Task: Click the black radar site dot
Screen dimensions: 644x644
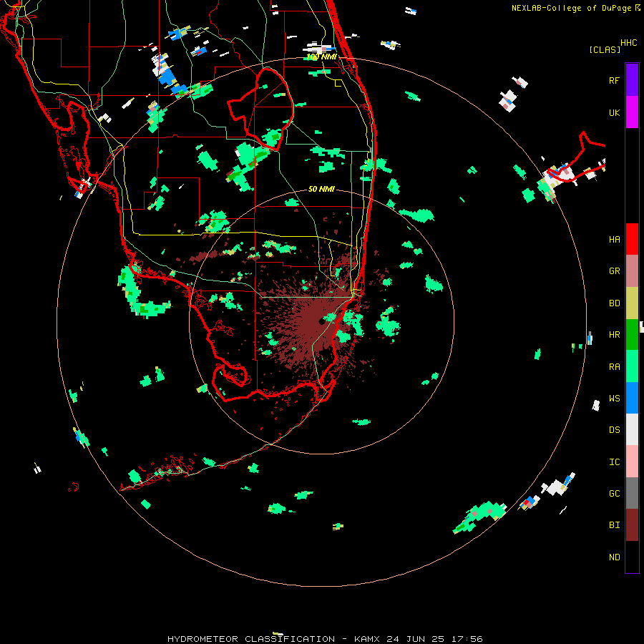Action: point(321,321)
